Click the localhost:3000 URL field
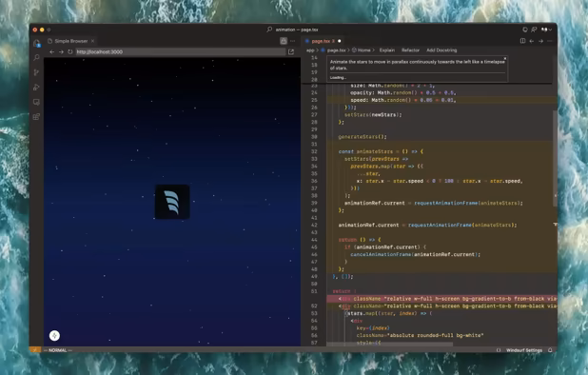Image resolution: width=588 pixels, height=375 pixels. (x=181, y=51)
